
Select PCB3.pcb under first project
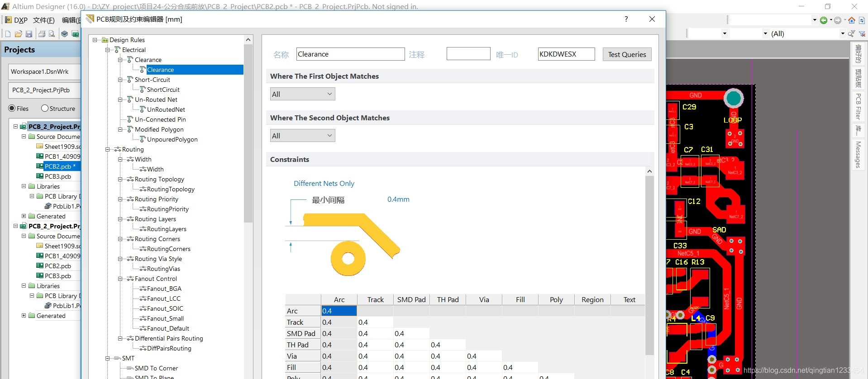(x=57, y=176)
